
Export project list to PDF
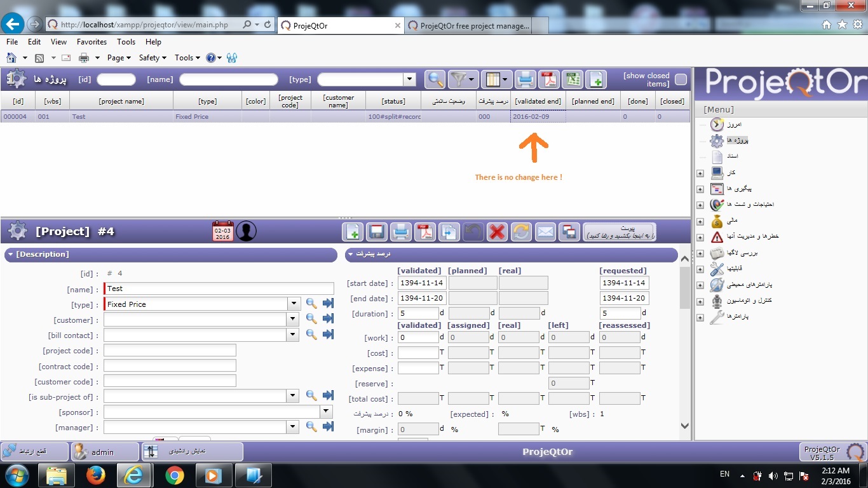point(548,79)
